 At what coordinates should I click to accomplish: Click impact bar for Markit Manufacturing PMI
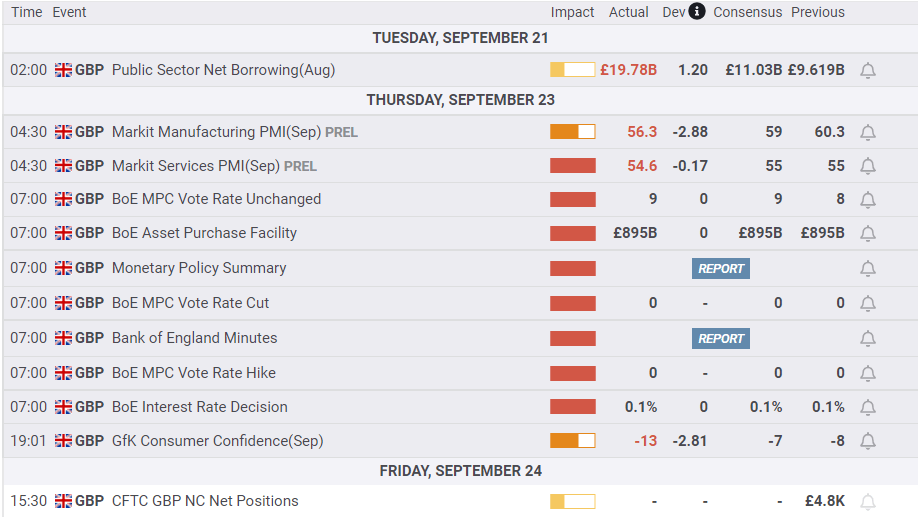(572, 132)
